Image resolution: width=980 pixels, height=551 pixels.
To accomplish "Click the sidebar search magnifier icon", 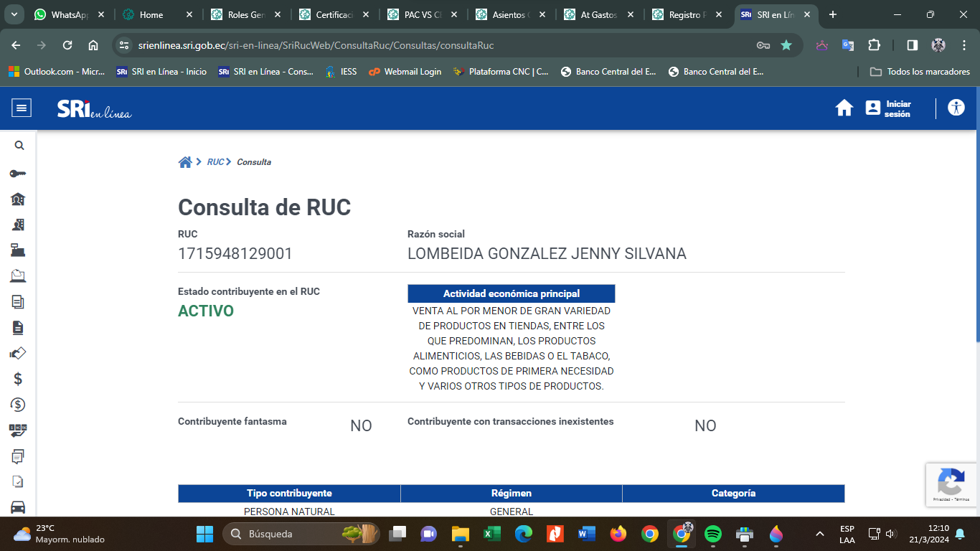I will pyautogui.click(x=19, y=146).
